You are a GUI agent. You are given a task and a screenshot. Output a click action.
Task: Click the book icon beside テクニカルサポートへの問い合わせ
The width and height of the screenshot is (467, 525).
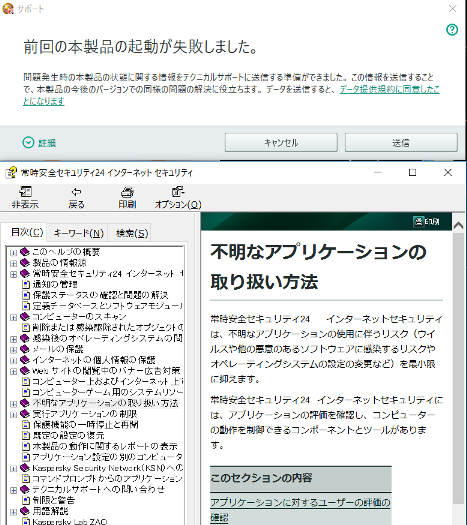click(x=25, y=489)
